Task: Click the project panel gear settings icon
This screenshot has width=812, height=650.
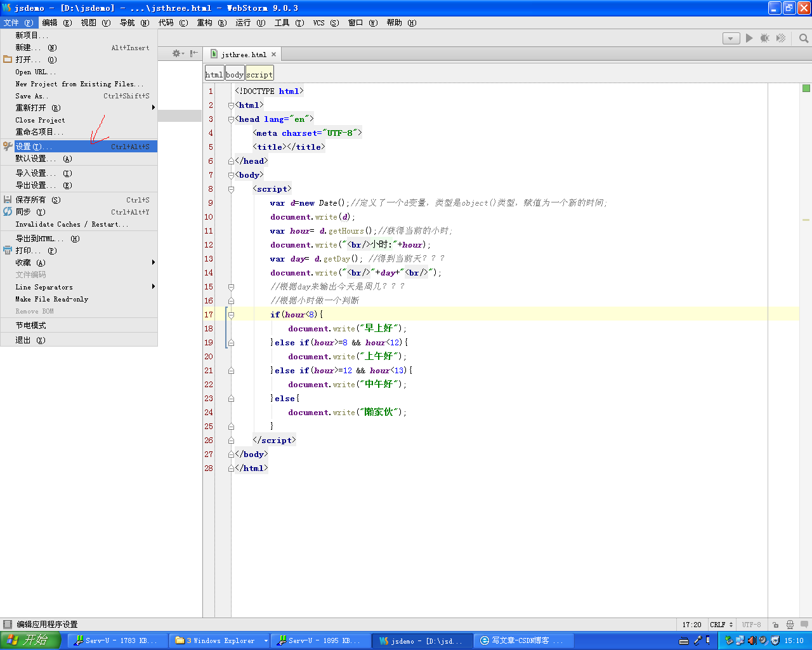Action: click(x=178, y=53)
